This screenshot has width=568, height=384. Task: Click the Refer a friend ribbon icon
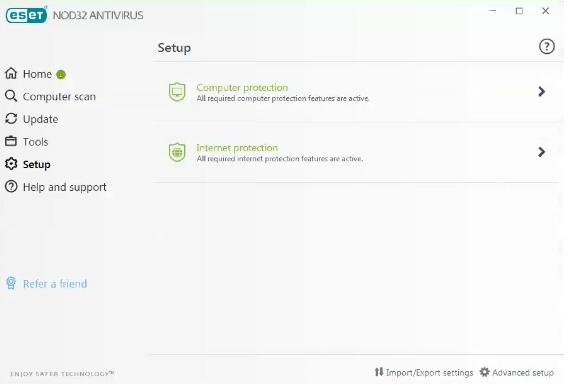11,283
